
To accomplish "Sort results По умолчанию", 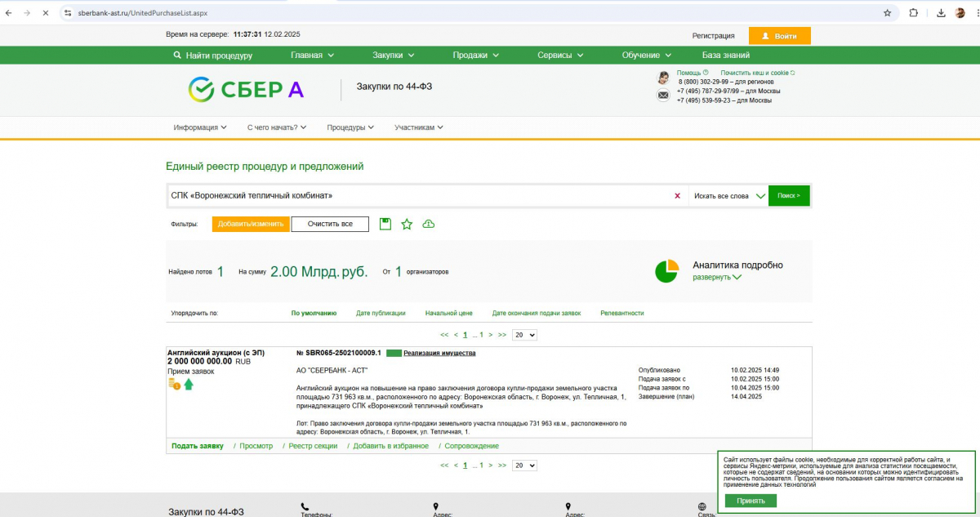I will 314,313.
